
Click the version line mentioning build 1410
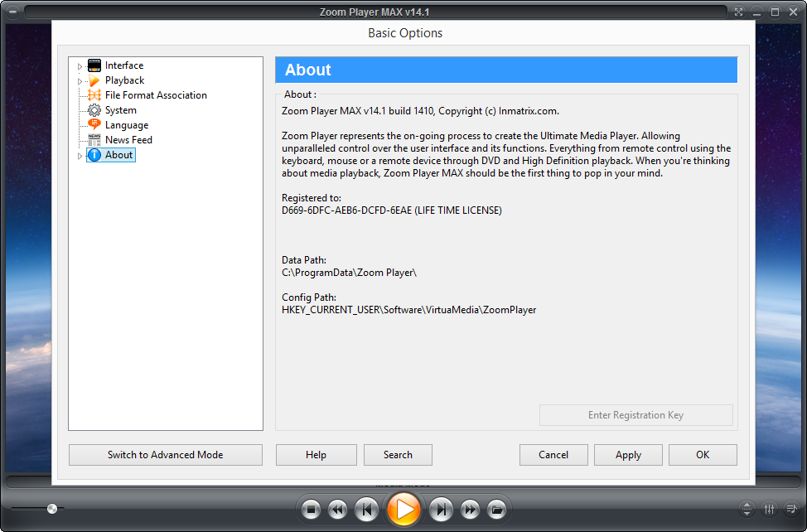(420, 111)
